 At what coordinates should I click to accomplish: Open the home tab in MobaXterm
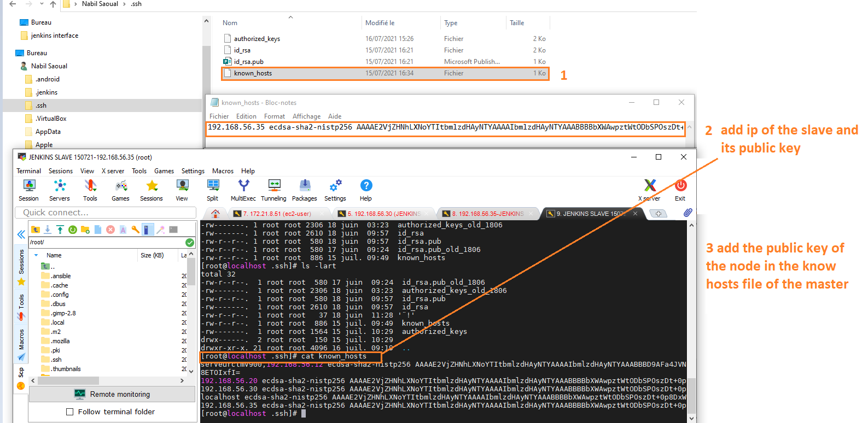coord(215,214)
